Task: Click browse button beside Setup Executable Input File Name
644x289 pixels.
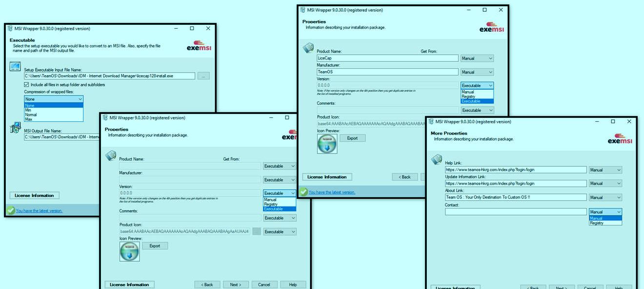Action: coord(204,76)
